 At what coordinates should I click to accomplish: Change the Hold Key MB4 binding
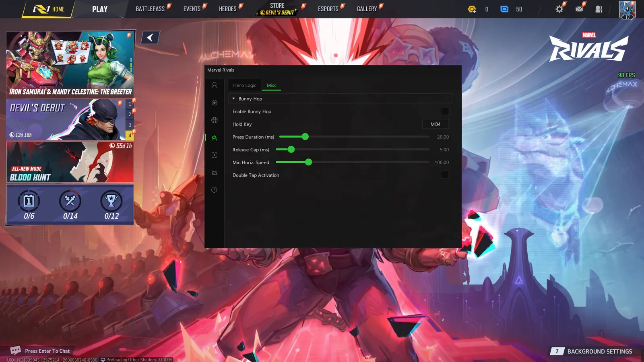(x=436, y=124)
